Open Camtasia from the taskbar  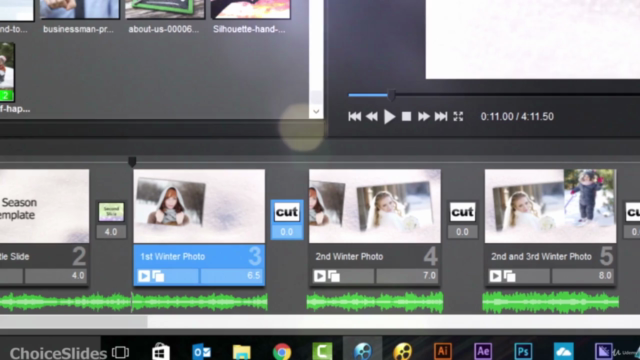(x=322, y=351)
